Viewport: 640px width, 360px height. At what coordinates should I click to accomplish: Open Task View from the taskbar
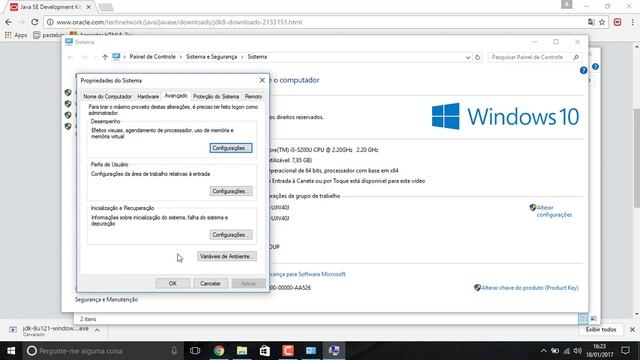[x=195, y=351]
